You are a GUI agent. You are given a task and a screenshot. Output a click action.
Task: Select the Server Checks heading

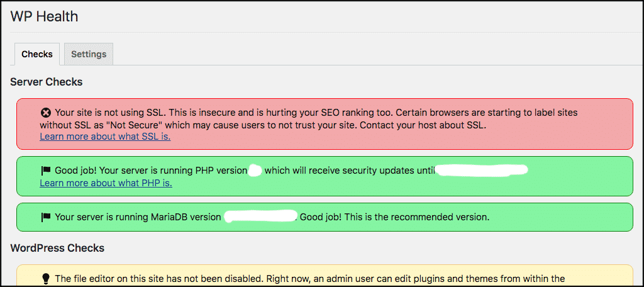[x=47, y=82]
